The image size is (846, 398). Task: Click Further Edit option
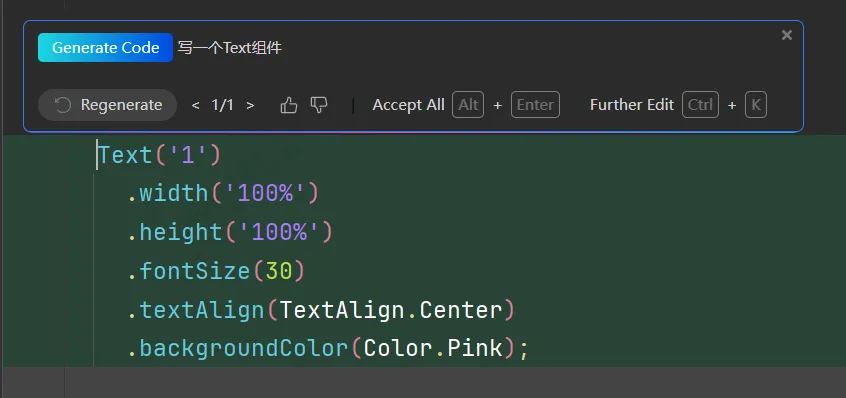click(632, 105)
